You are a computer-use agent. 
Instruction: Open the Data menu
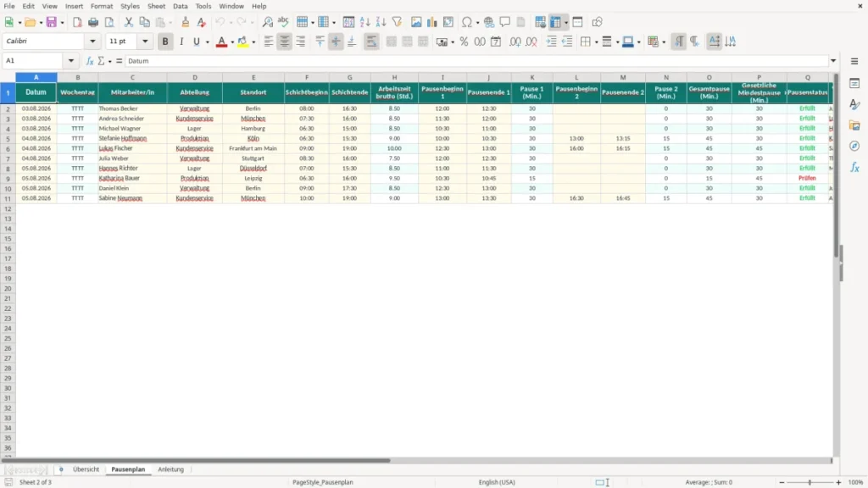(180, 6)
